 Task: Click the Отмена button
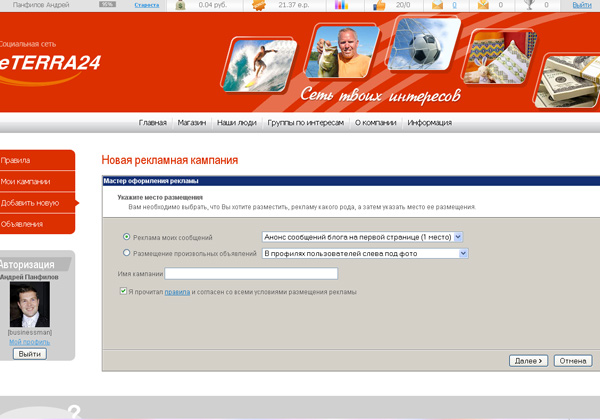(573, 361)
